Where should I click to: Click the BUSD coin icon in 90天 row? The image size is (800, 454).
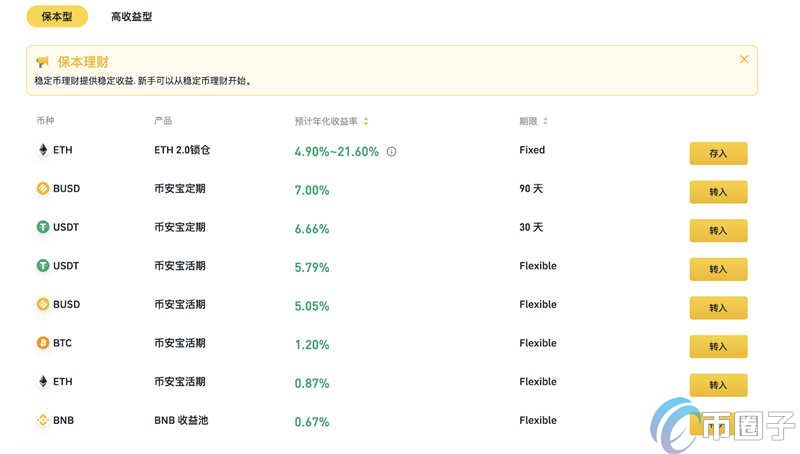(43, 188)
